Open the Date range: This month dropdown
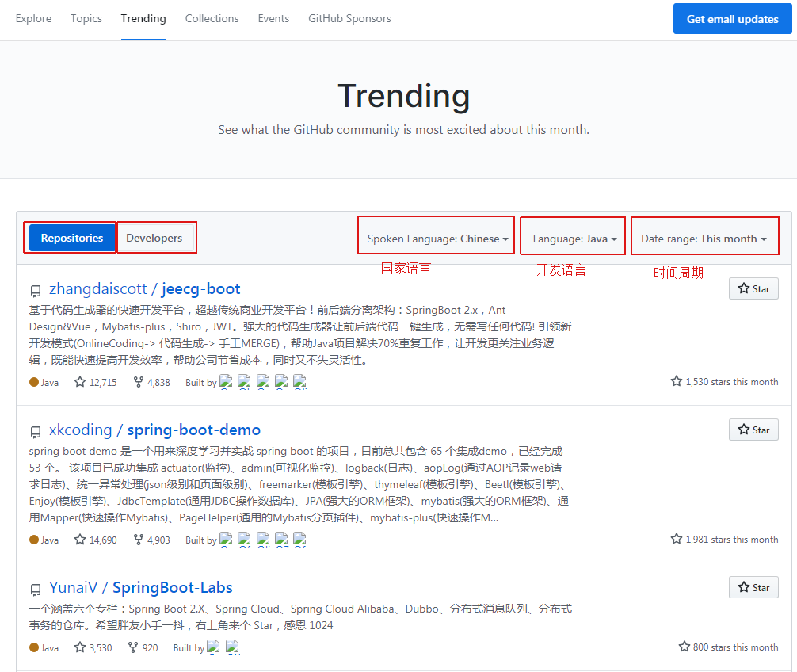Image resolution: width=797 pixels, height=672 pixels. pyautogui.click(x=704, y=239)
